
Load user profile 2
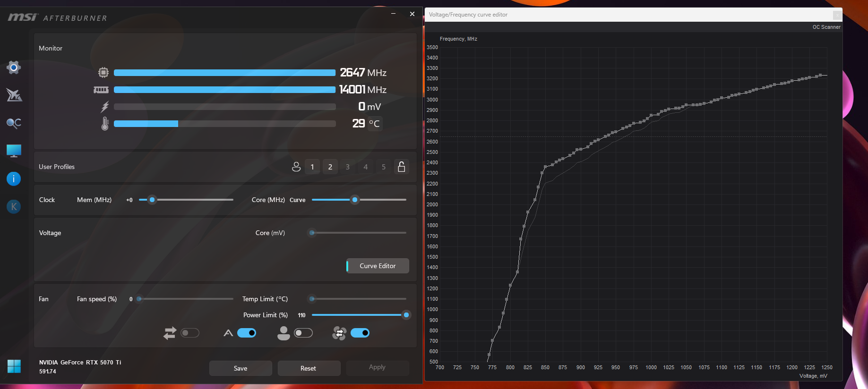tap(330, 167)
